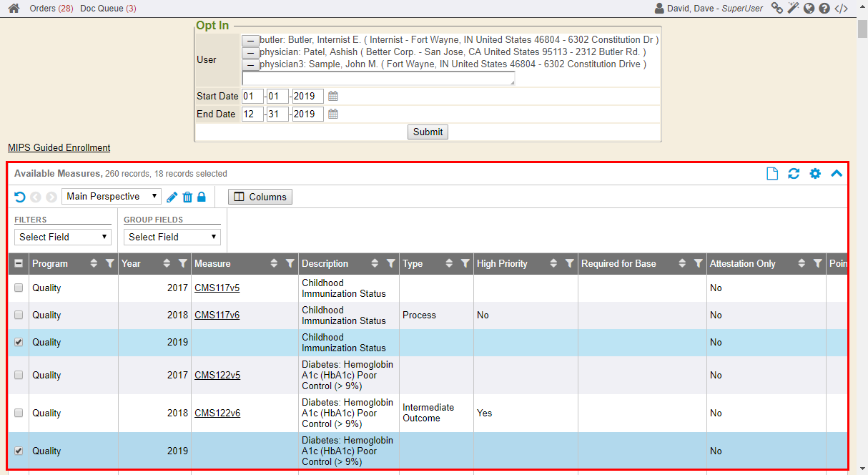The height and width of the screenshot is (475, 868).
Task: Collapse the Available Measures panel
Action: pos(837,174)
